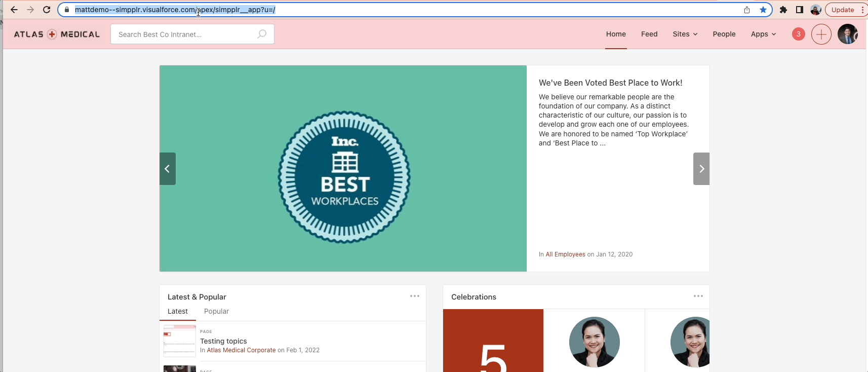Click the Search Best Co Intranet field
Screen dimensions: 868x372
[x=192, y=34]
